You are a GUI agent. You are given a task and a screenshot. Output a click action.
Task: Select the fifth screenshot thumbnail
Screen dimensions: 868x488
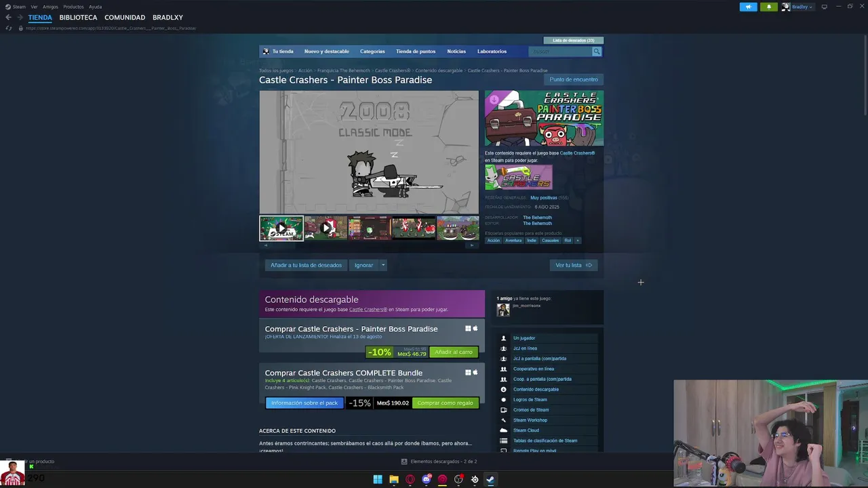(458, 228)
